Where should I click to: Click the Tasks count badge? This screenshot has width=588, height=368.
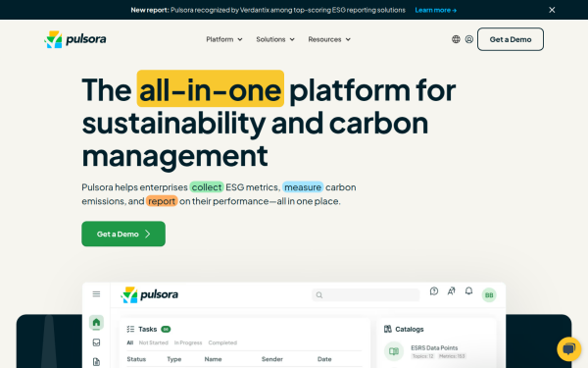click(166, 330)
